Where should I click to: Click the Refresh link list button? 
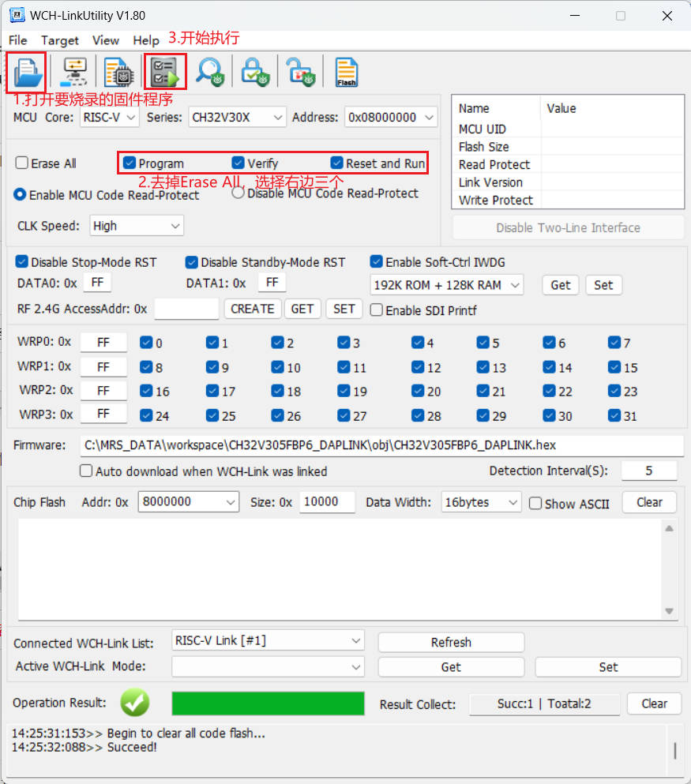tap(451, 642)
